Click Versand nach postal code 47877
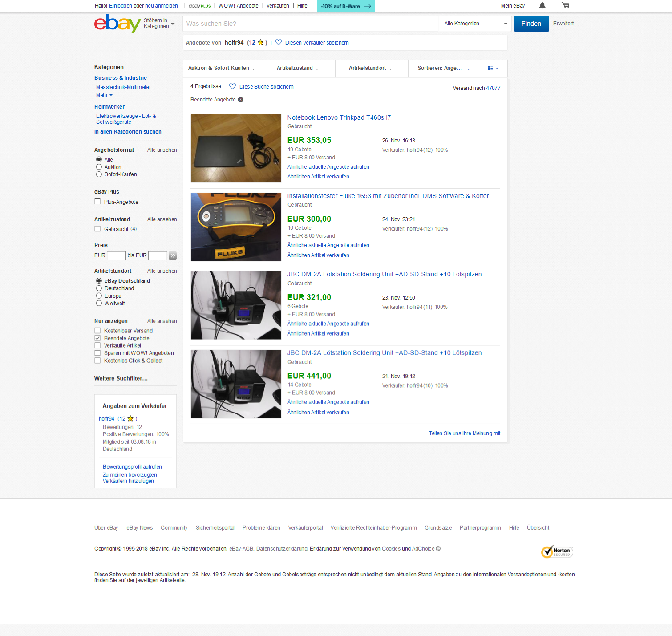Image resolution: width=672 pixels, height=636 pixels. (x=493, y=88)
